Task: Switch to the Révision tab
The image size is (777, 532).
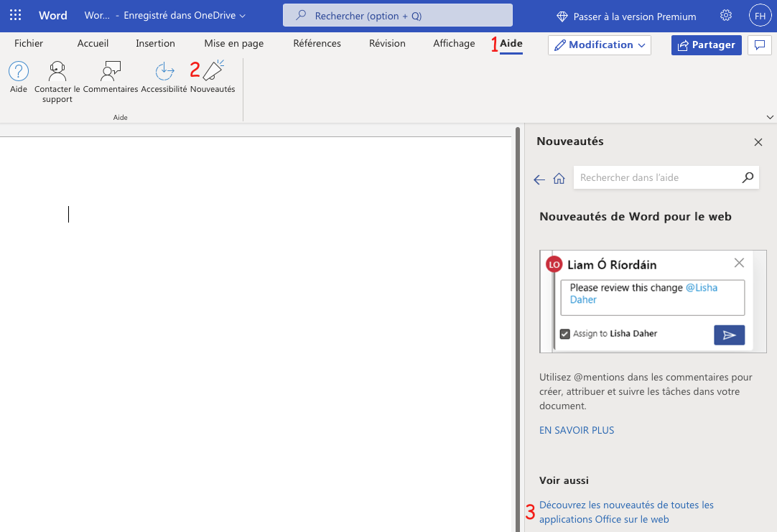Action: click(387, 44)
